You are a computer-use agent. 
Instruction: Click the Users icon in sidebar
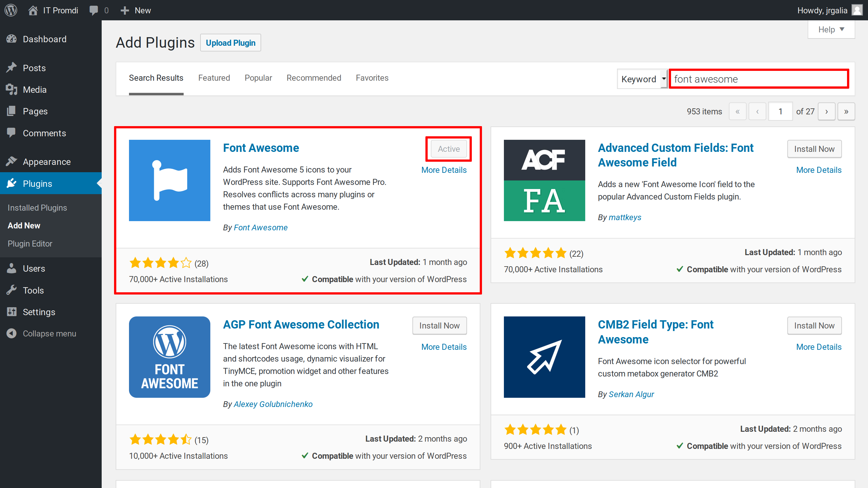point(11,268)
